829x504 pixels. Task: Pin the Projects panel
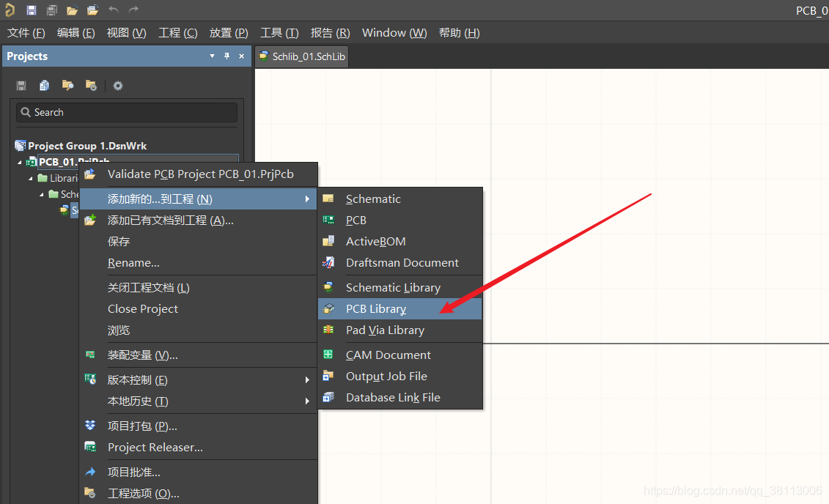[x=226, y=56]
